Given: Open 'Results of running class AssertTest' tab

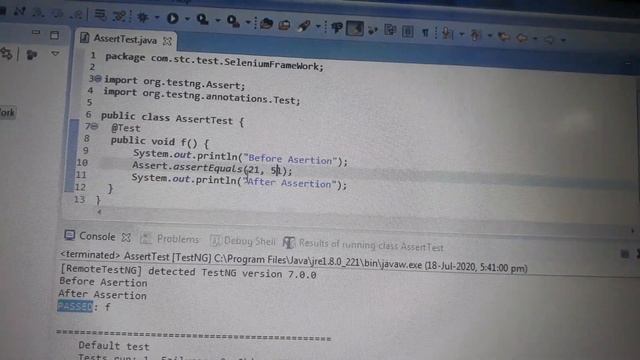Looking at the screenshot, I should [364, 244].
